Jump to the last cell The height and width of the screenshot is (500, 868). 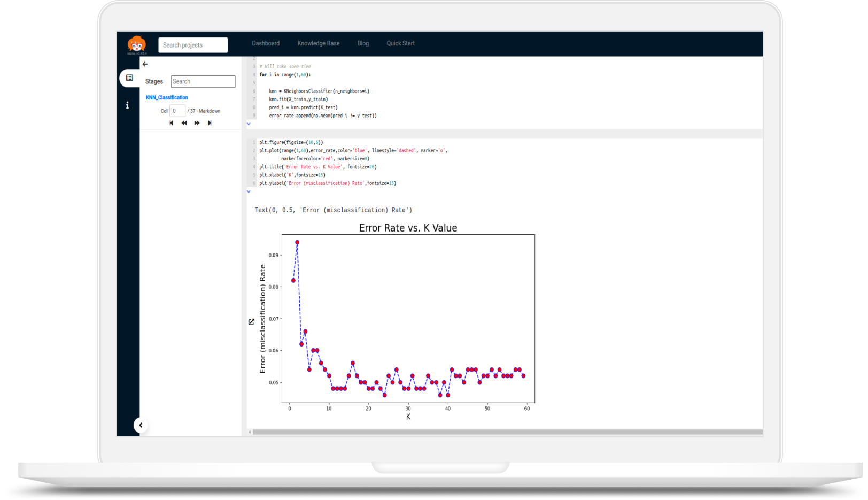point(210,123)
